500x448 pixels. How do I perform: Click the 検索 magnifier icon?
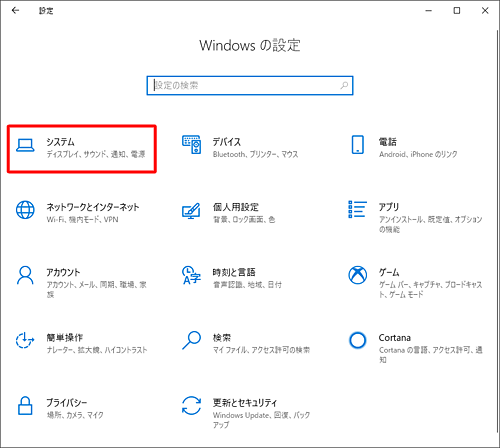pyautogui.click(x=191, y=340)
